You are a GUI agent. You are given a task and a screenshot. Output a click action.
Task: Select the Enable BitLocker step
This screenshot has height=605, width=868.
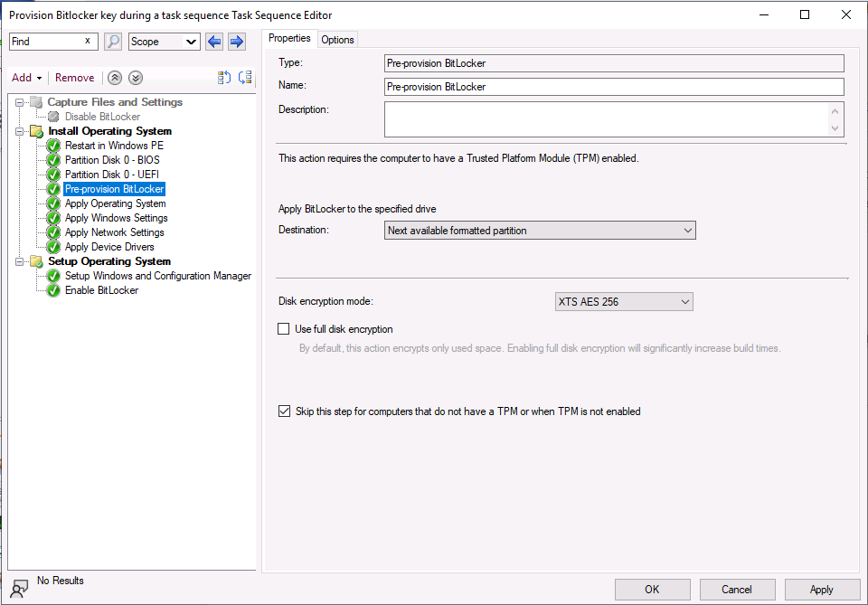tap(102, 290)
